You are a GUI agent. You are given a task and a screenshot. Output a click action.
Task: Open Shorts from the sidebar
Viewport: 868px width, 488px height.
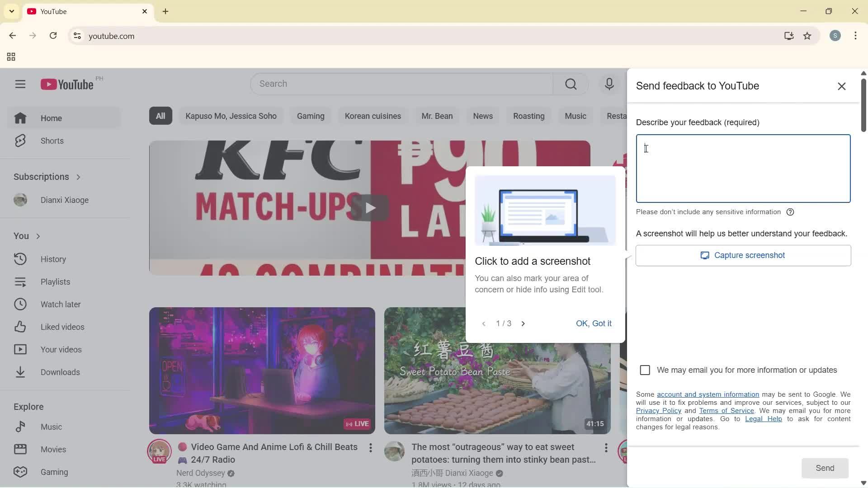(52, 141)
